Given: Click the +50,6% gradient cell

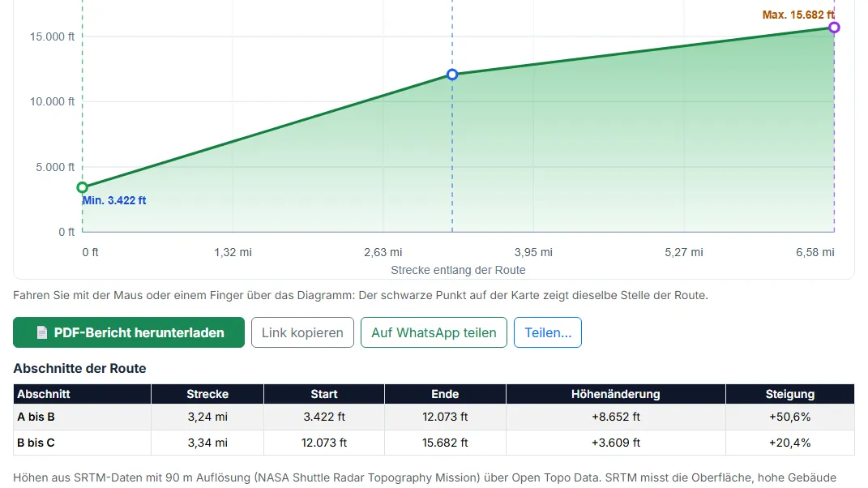Looking at the screenshot, I should point(790,417).
